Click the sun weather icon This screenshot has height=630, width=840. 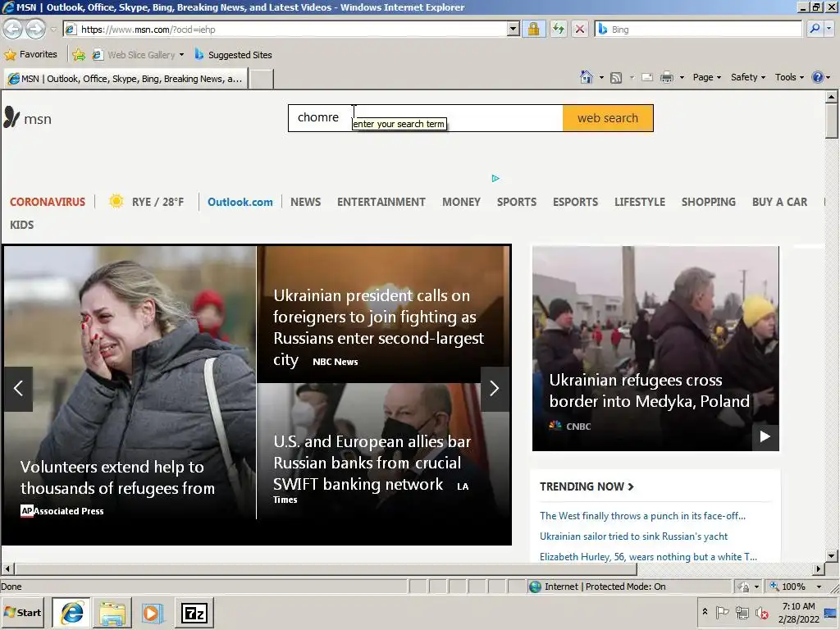coord(116,202)
